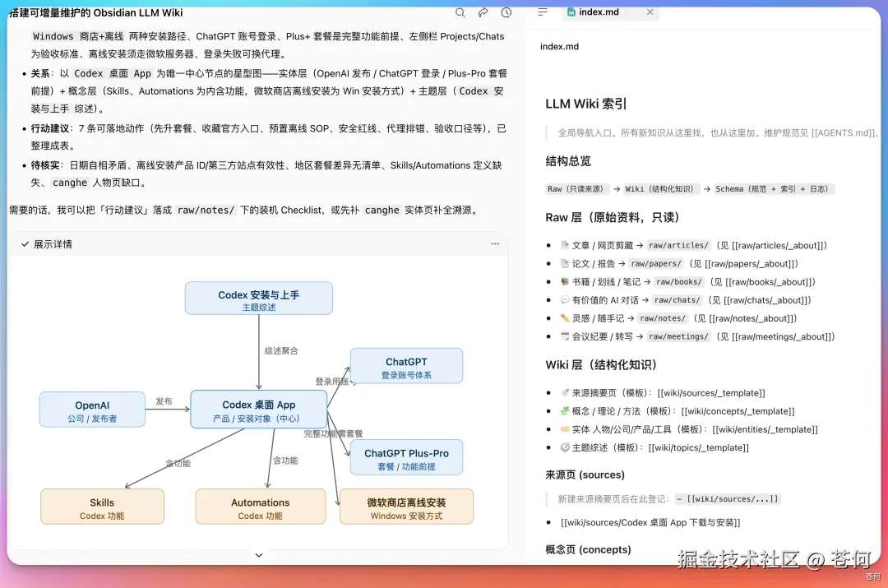Open the [[wiki/concepts/_template]] link
Image resolution: width=888 pixels, height=588 pixels.
(x=738, y=410)
